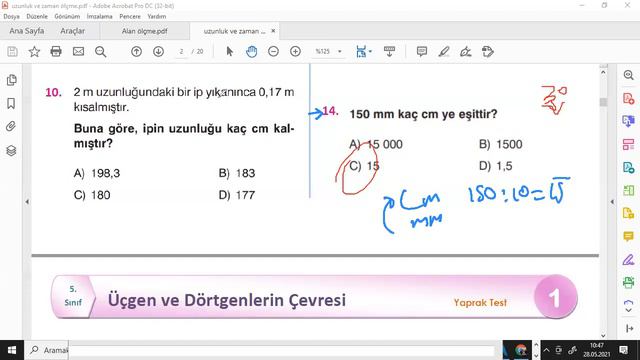
Task: Zoom out with minus button
Action: 273,51
